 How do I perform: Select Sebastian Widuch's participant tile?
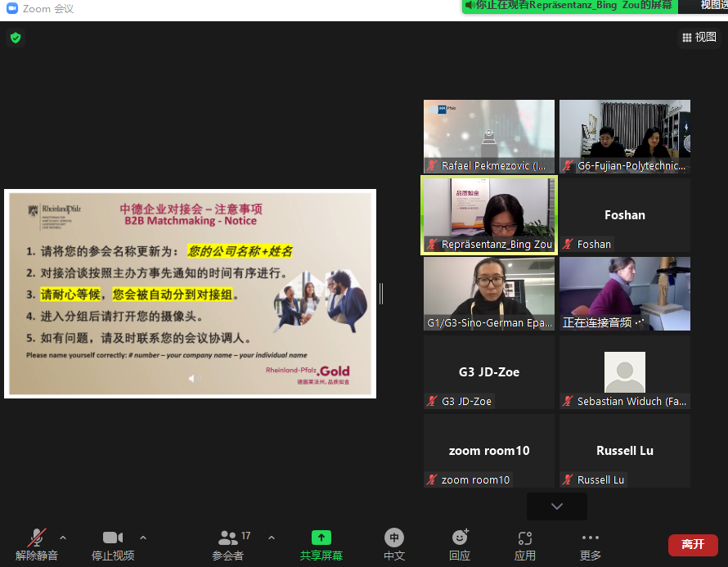625,372
